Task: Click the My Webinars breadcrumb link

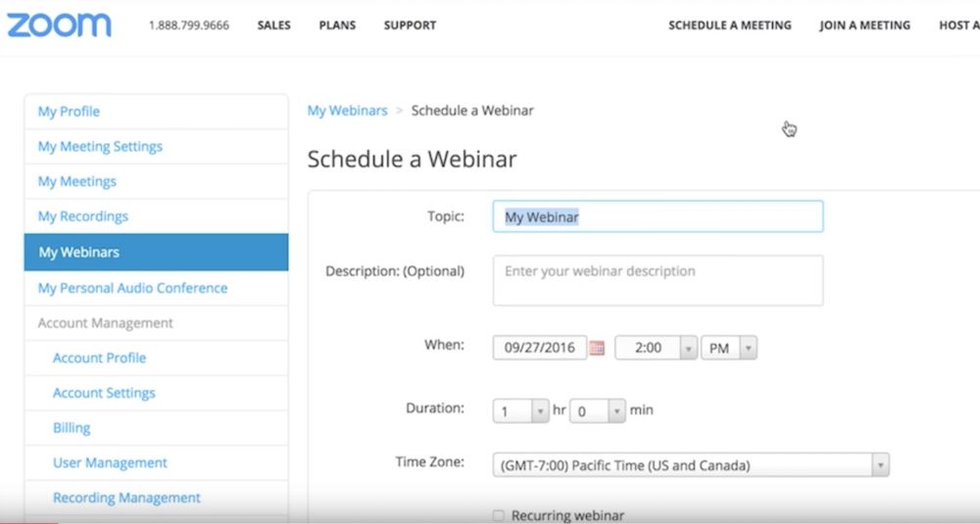Action: (347, 111)
